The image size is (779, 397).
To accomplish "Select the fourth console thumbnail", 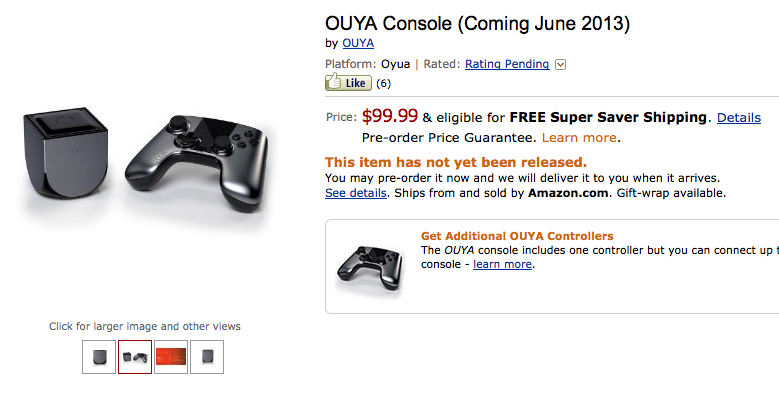I will click(x=207, y=357).
